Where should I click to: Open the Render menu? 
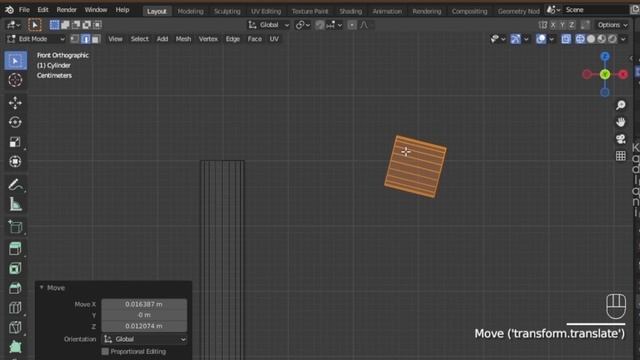point(67,10)
